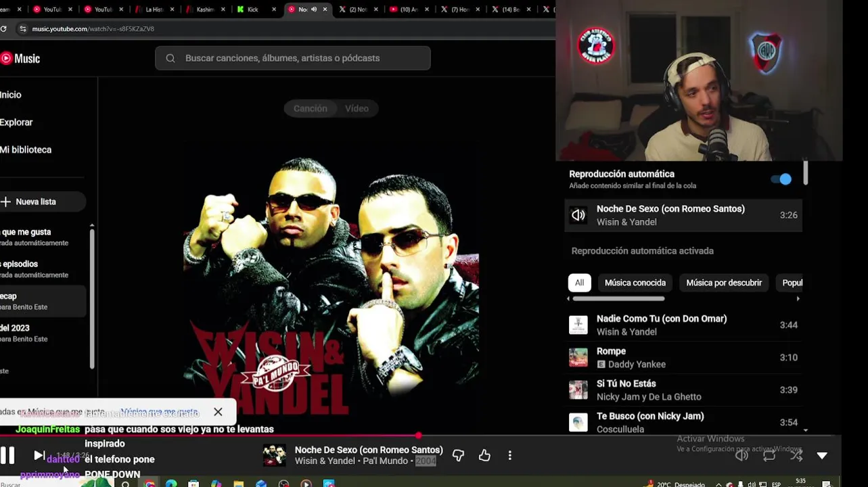
Task: Open Explorar in the sidebar
Action: tap(16, 122)
